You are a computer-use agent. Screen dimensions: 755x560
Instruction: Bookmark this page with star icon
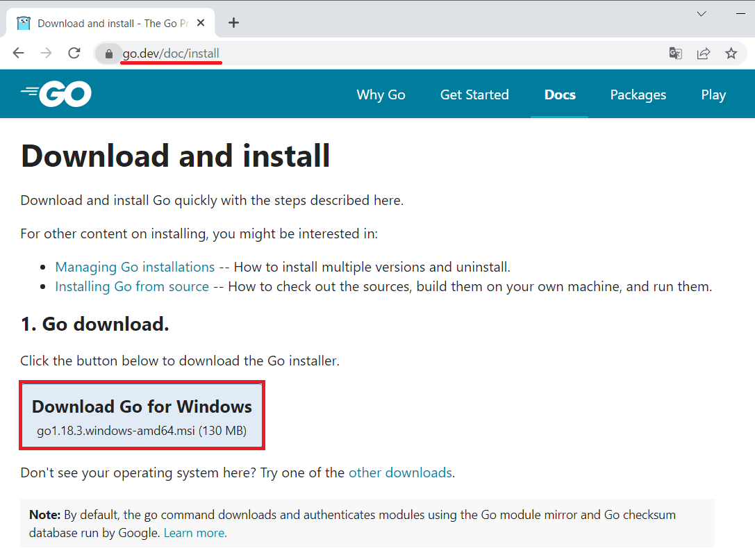tap(731, 53)
